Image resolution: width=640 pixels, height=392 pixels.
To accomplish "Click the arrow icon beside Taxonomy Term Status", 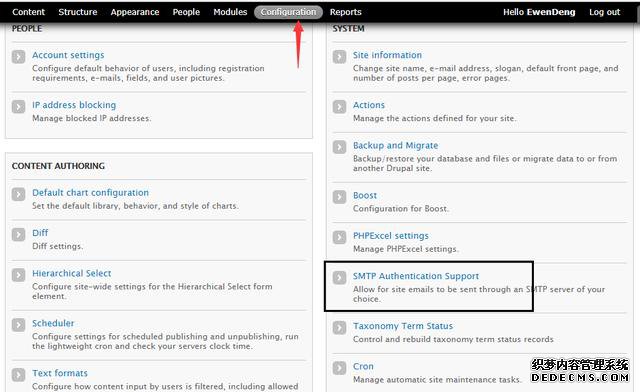I will 339,327.
